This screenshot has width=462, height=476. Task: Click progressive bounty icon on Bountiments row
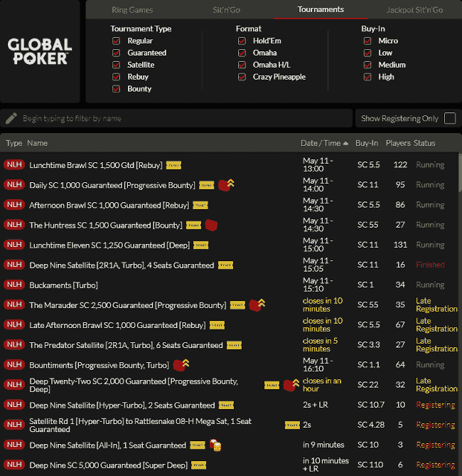[x=181, y=365]
